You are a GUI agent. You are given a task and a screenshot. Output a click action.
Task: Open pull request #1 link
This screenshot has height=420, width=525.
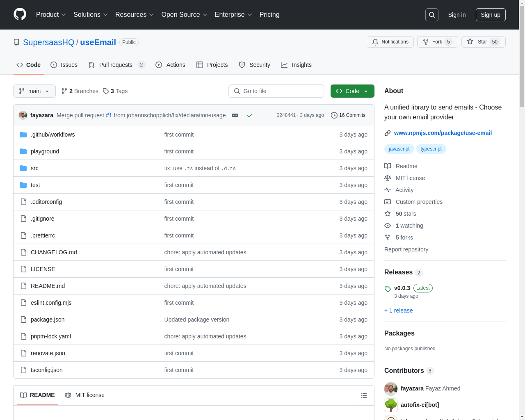(109, 115)
